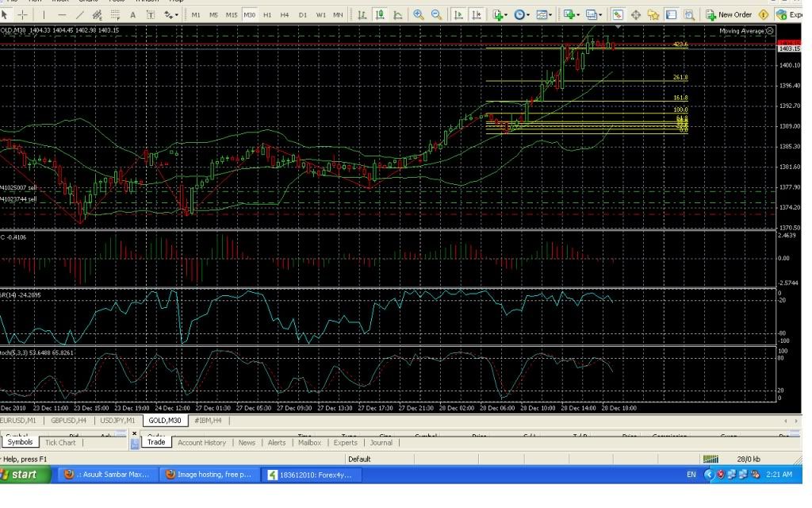The width and height of the screenshot is (812, 508).
Task: Open the chart templates dropdown
Action: point(544,14)
